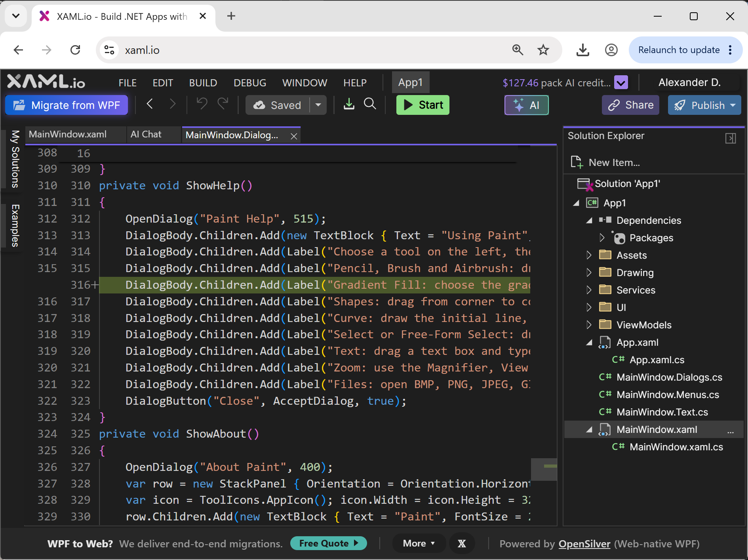748x560 pixels.
Task: Expand the Packages node
Action: click(602, 238)
